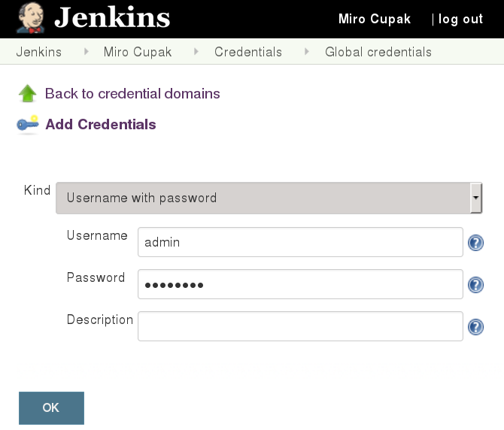Click into the Description text field
The height and width of the screenshot is (430, 504).
click(x=299, y=327)
